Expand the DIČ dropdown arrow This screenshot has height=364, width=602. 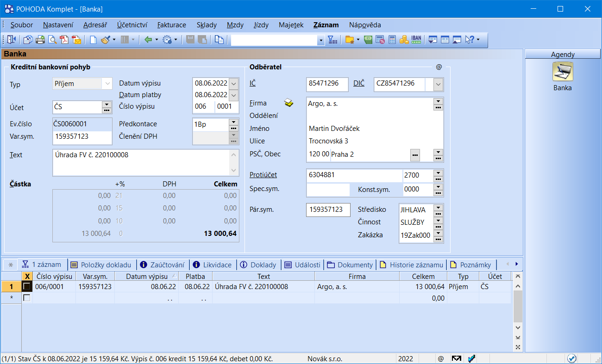coord(438,84)
